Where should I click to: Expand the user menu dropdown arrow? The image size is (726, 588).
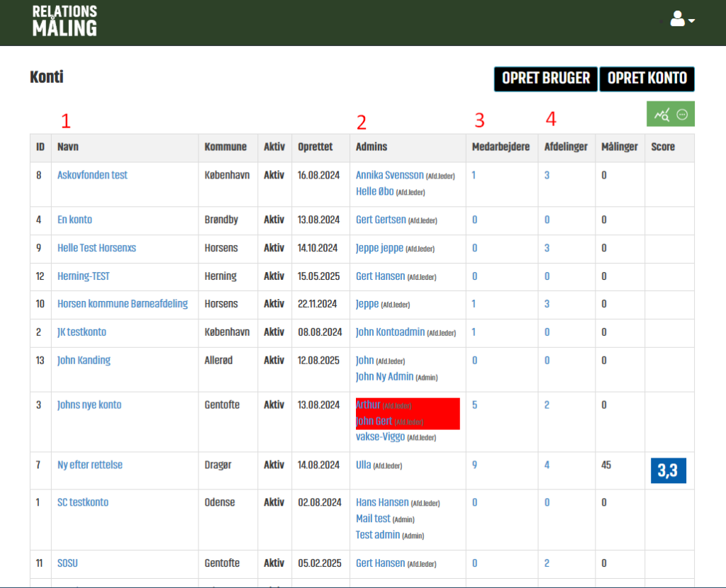click(691, 21)
